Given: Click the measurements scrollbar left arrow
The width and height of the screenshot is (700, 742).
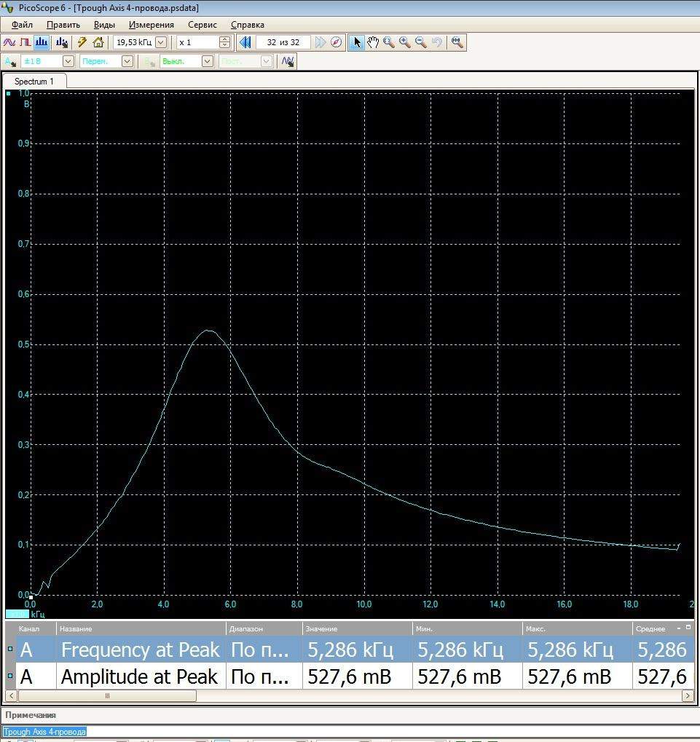Looking at the screenshot, I should (x=11, y=695).
